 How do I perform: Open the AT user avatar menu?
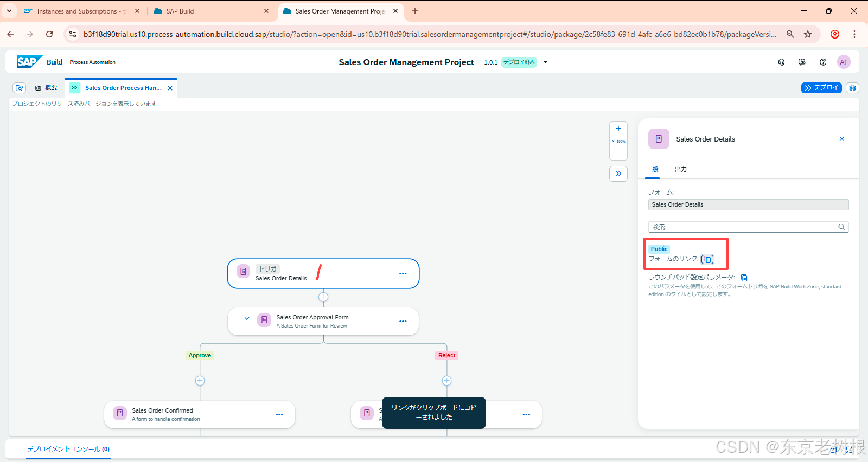pyautogui.click(x=844, y=62)
